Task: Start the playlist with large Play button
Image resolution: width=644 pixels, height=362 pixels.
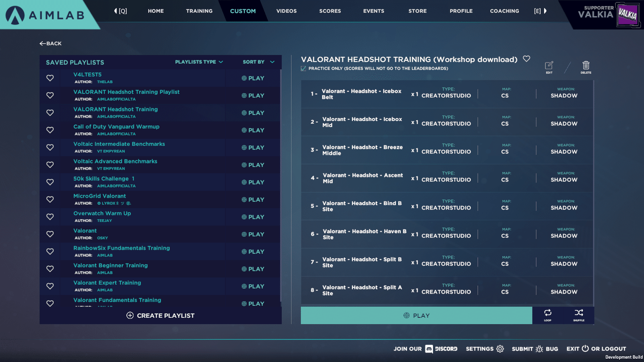Action: pyautogui.click(x=417, y=315)
